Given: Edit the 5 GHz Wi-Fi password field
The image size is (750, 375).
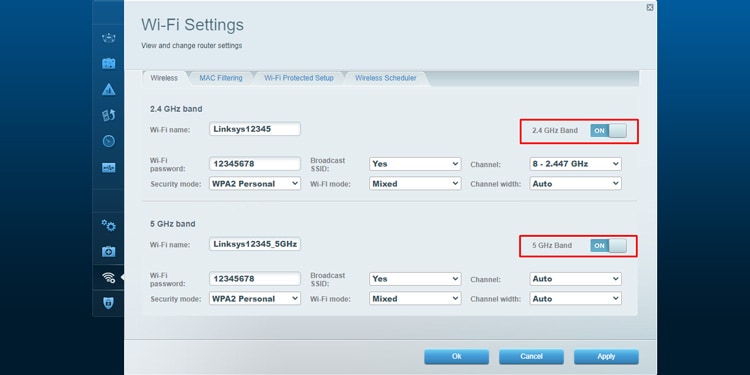Looking at the screenshot, I should tap(254, 279).
